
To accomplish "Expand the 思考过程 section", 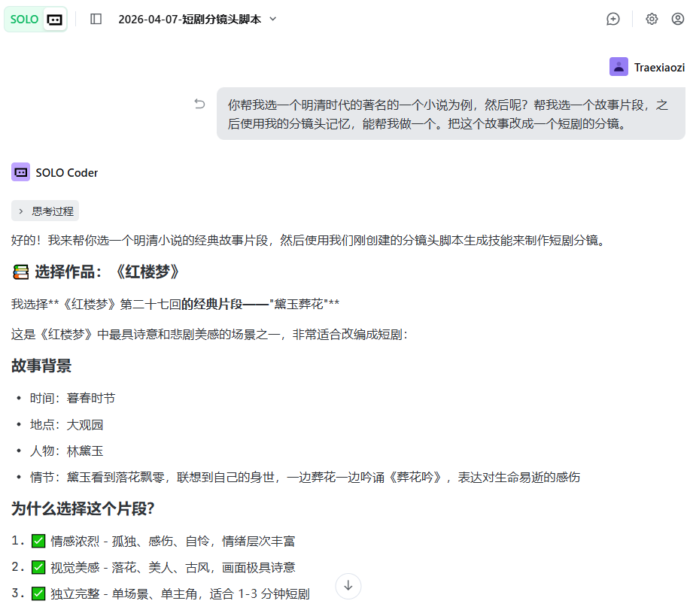I will coord(45,211).
